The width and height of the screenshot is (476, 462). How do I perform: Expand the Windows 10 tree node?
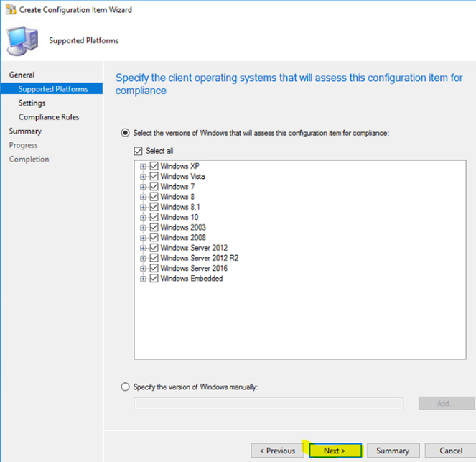(x=143, y=218)
